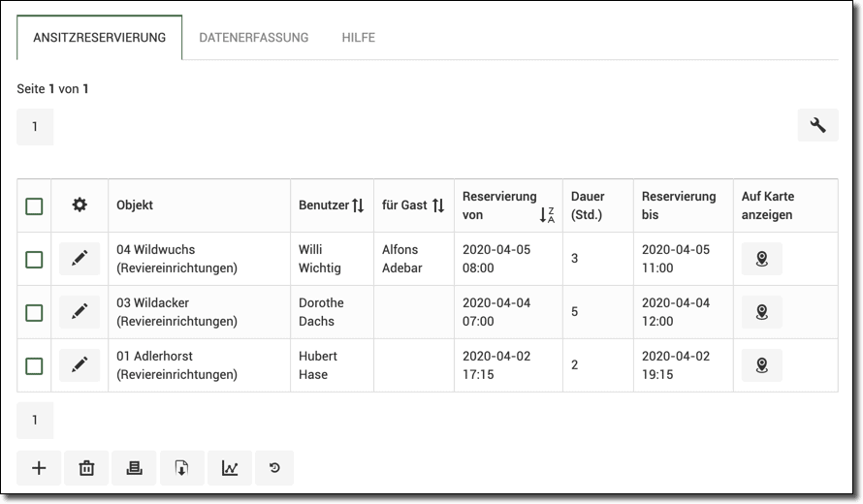
Task: Switch to the Datenerfassung tab
Action: [x=253, y=38]
